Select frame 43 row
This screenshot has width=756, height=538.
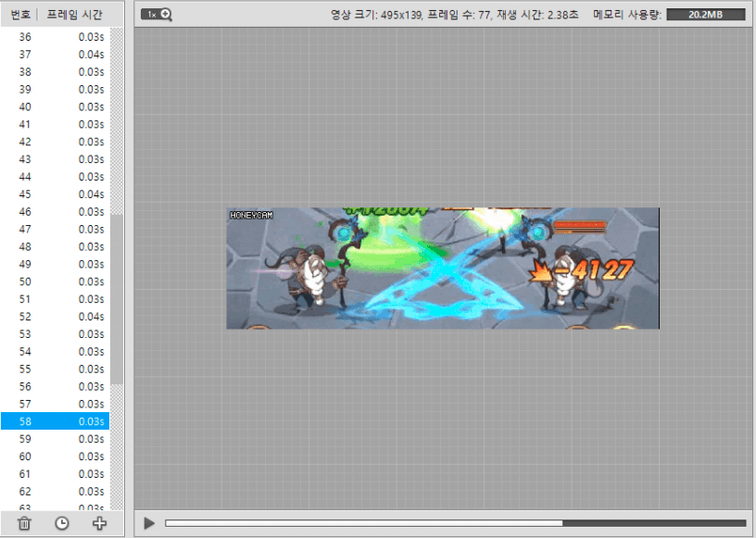55,159
